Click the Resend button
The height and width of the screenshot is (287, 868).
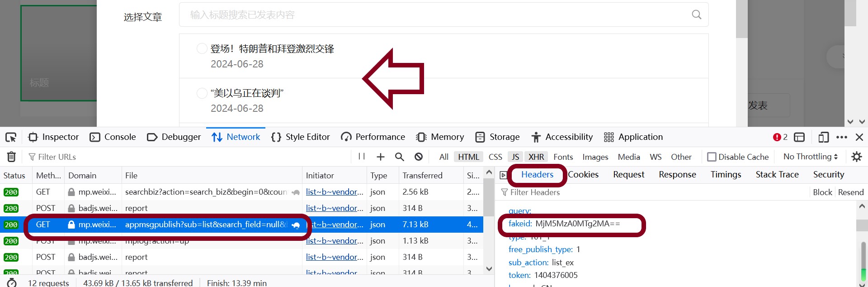(x=851, y=192)
